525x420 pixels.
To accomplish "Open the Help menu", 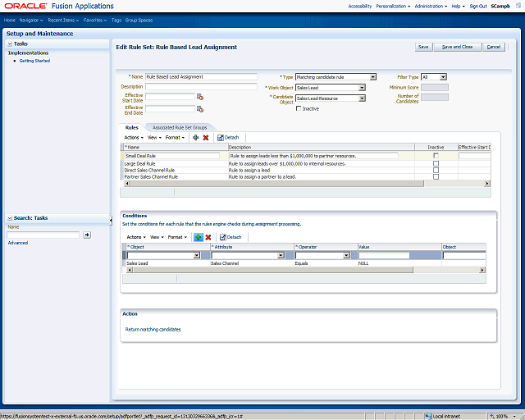I will [x=458, y=6].
